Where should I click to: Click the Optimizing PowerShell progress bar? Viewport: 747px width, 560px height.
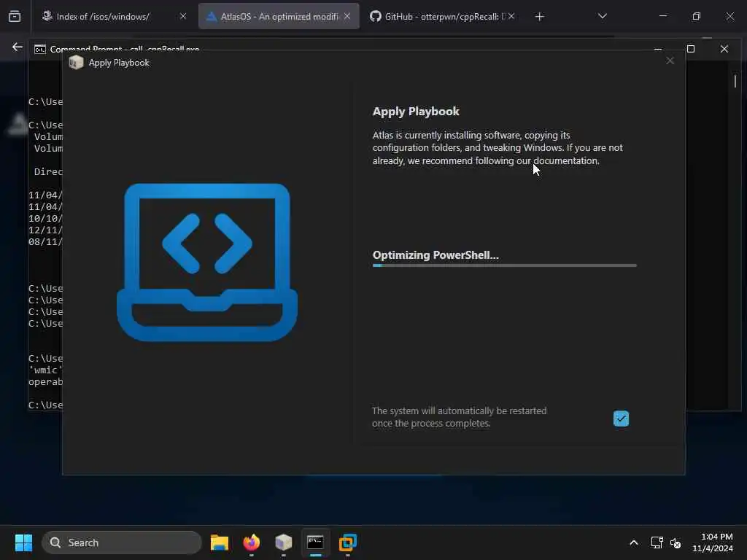[x=505, y=265]
